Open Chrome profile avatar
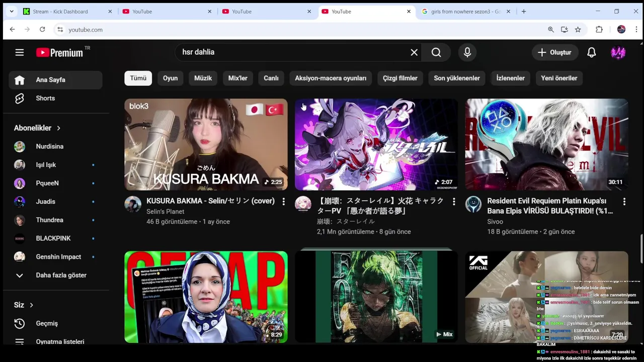The height and width of the screenshot is (362, 644). [621, 30]
